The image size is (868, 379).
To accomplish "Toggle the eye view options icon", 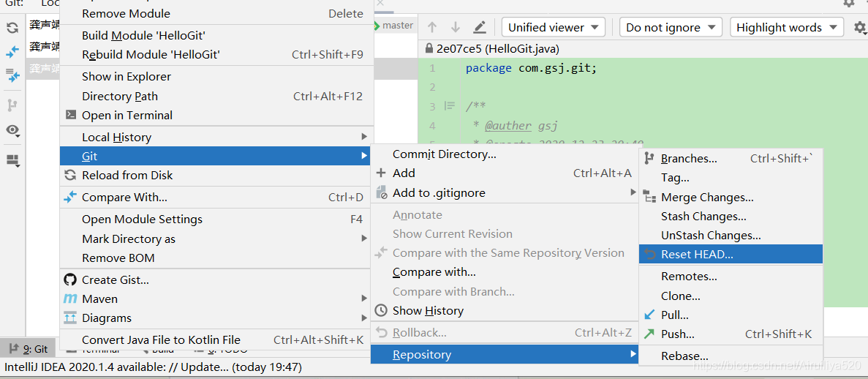I will (12, 130).
